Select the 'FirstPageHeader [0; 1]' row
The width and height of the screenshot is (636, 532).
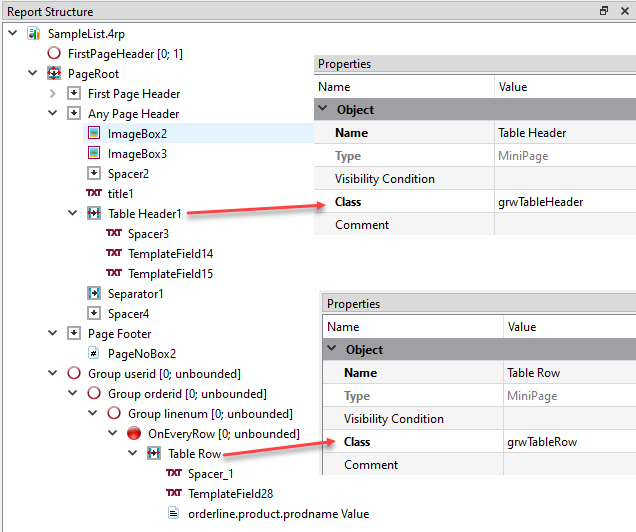tap(125, 54)
